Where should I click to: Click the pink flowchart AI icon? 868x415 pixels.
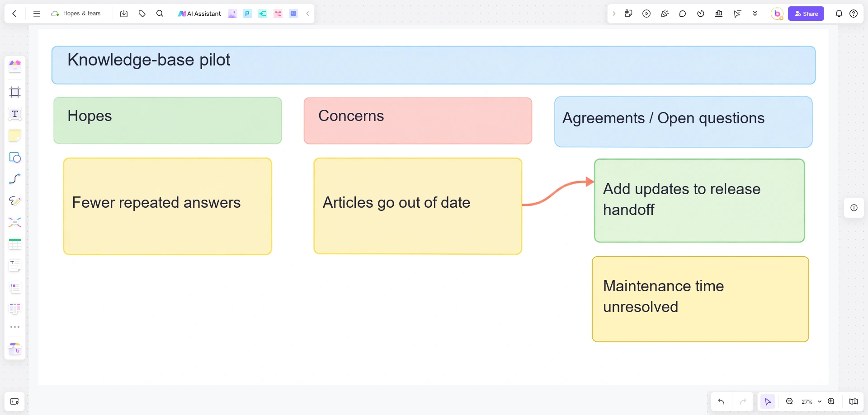coord(278,14)
